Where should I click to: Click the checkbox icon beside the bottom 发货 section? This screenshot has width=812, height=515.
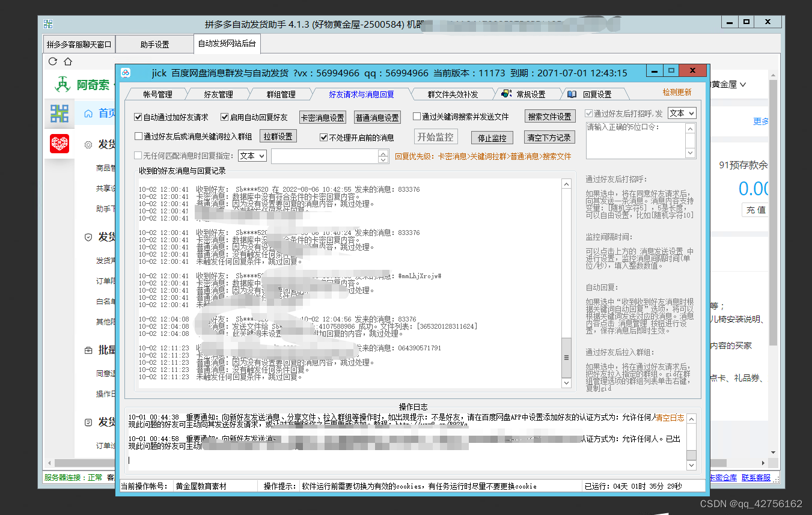pos(88,422)
